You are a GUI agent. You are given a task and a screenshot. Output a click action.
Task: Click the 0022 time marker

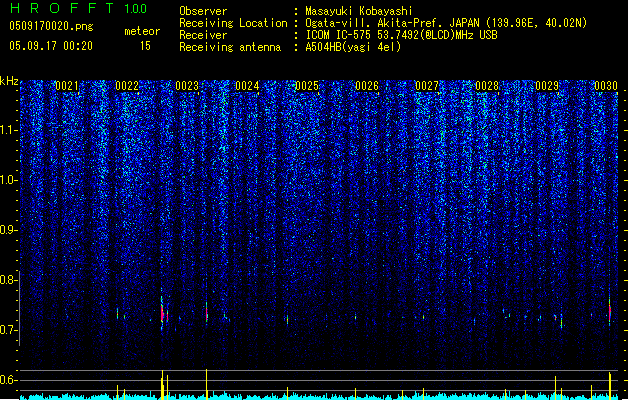127,86
